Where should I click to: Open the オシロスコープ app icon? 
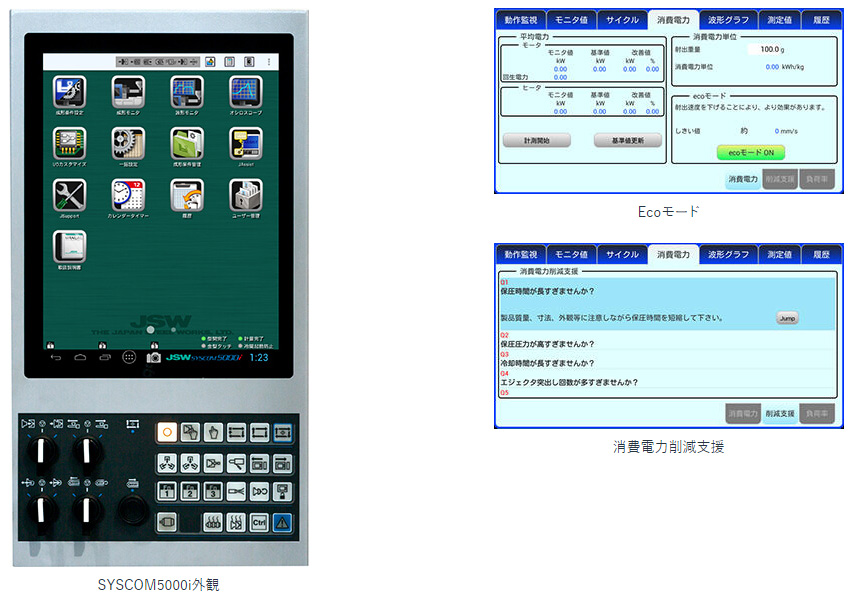pyautogui.click(x=245, y=92)
